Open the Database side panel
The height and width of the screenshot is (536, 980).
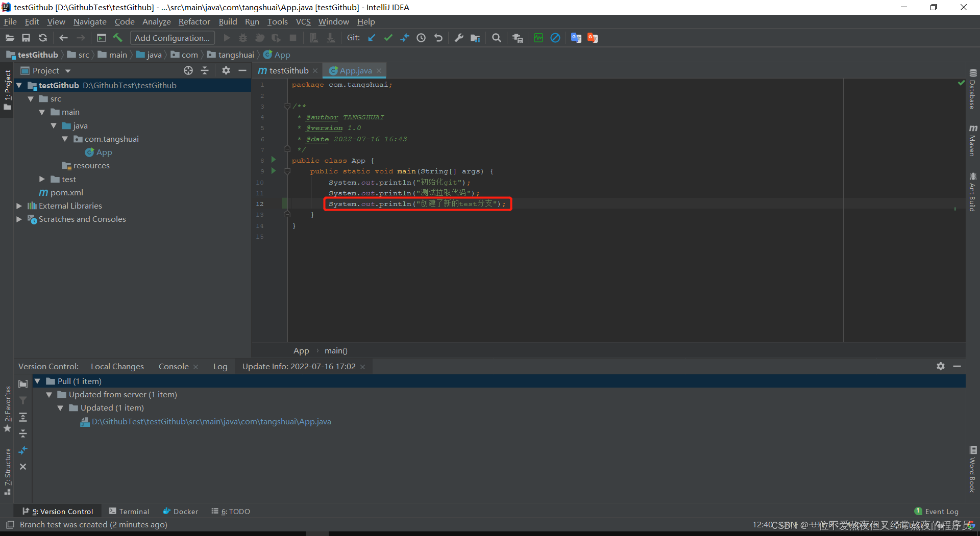click(973, 89)
